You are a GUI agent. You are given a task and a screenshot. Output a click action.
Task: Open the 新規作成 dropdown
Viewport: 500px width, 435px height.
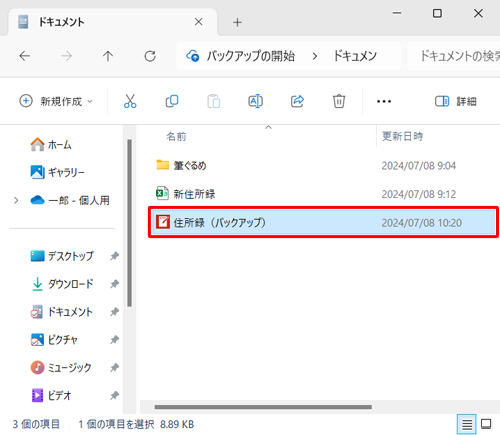point(56,101)
